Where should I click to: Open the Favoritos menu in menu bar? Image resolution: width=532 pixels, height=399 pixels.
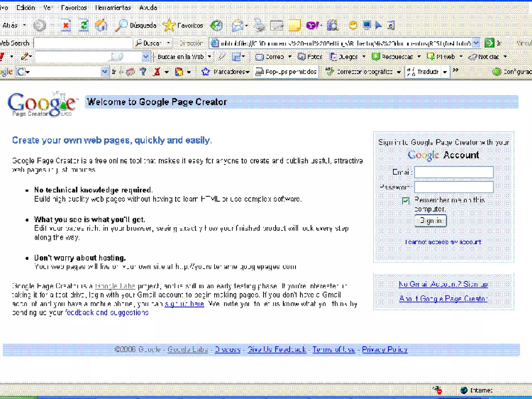click(74, 8)
